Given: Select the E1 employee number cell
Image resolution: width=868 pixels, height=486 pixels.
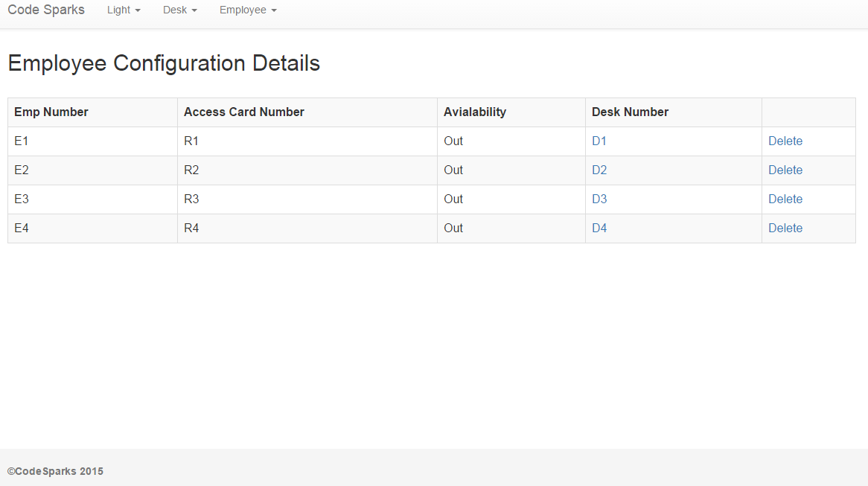Looking at the screenshot, I should [x=22, y=141].
